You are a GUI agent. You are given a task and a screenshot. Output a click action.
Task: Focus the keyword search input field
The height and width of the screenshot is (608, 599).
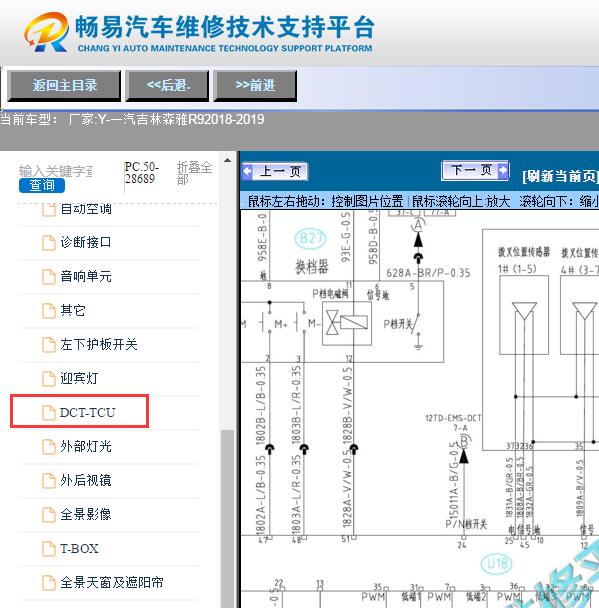coord(56,171)
